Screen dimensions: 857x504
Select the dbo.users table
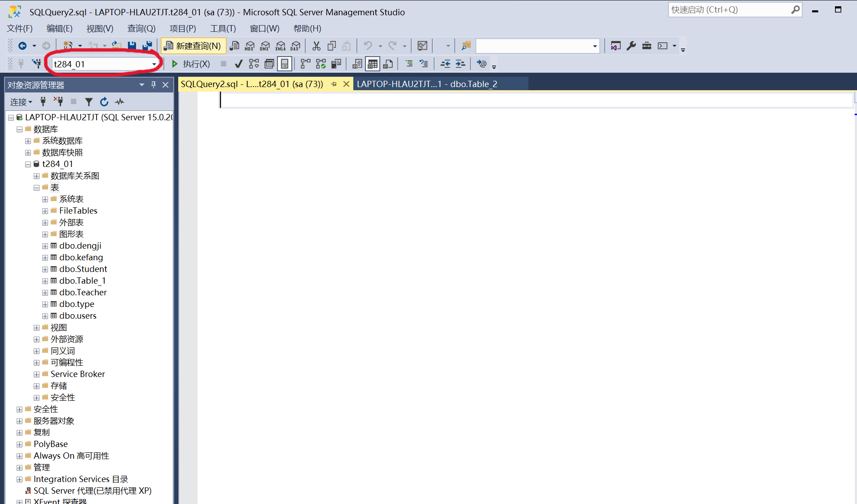pyautogui.click(x=78, y=316)
